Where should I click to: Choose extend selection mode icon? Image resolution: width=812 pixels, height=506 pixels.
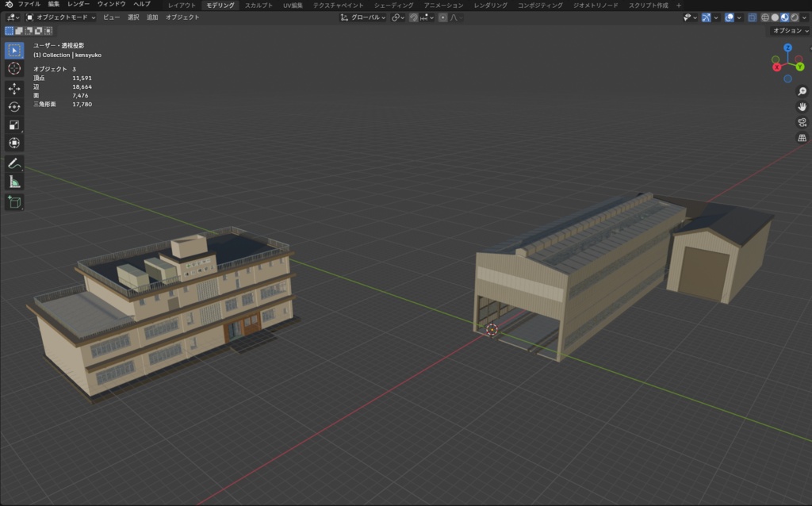19,31
